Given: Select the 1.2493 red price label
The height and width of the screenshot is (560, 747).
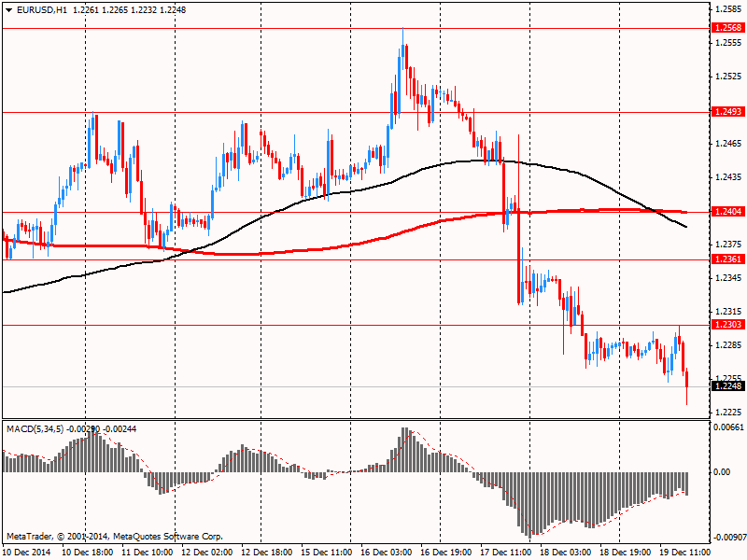Looking at the screenshot, I should pos(727,111).
